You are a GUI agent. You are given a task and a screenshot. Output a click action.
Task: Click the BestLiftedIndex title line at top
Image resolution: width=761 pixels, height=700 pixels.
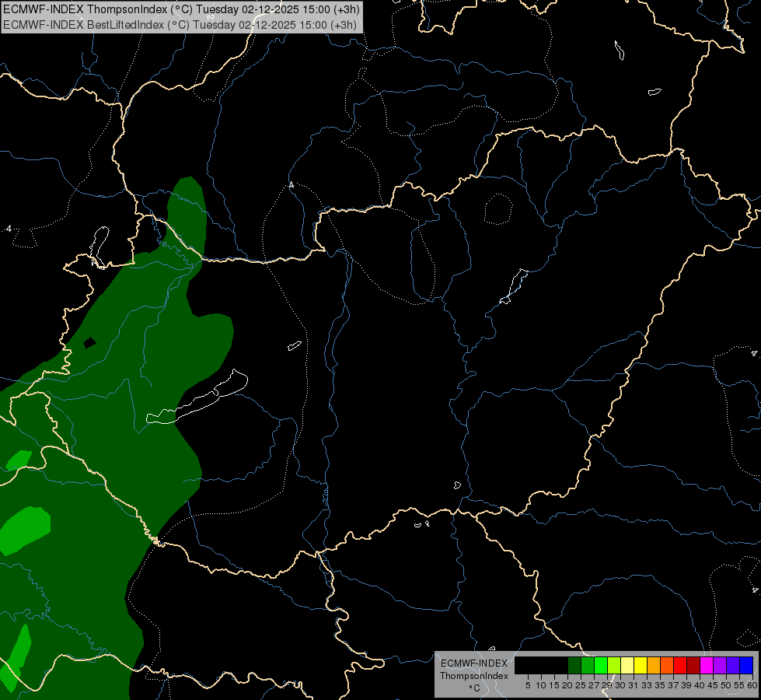[180, 24]
